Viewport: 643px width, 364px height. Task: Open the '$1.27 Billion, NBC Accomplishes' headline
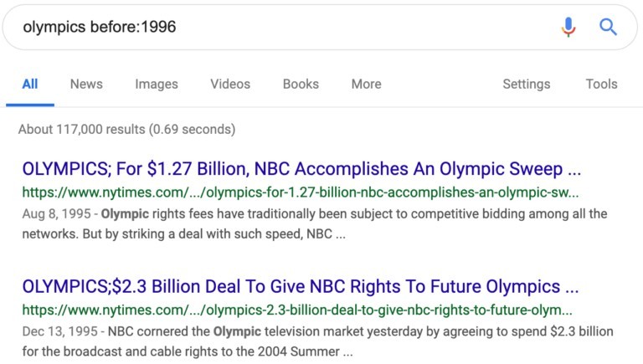[x=301, y=169]
